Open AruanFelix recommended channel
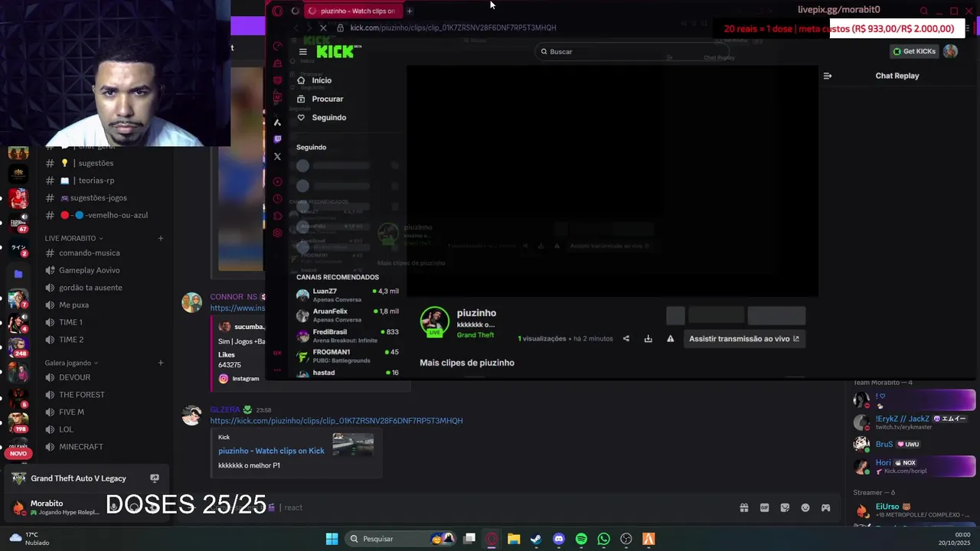 coord(348,315)
